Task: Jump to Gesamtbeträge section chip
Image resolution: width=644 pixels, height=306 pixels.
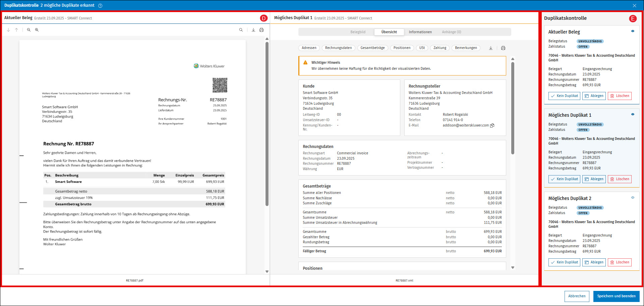Action: (x=372, y=48)
